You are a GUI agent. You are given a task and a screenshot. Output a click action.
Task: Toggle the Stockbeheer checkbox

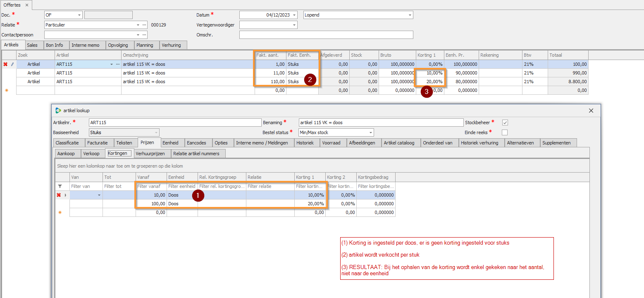click(x=505, y=123)
